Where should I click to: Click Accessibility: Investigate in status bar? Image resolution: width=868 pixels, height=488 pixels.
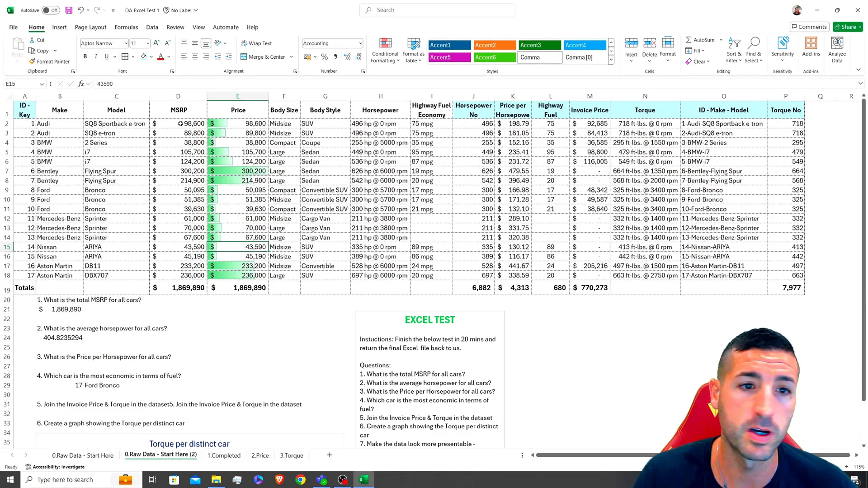(55, 467)
